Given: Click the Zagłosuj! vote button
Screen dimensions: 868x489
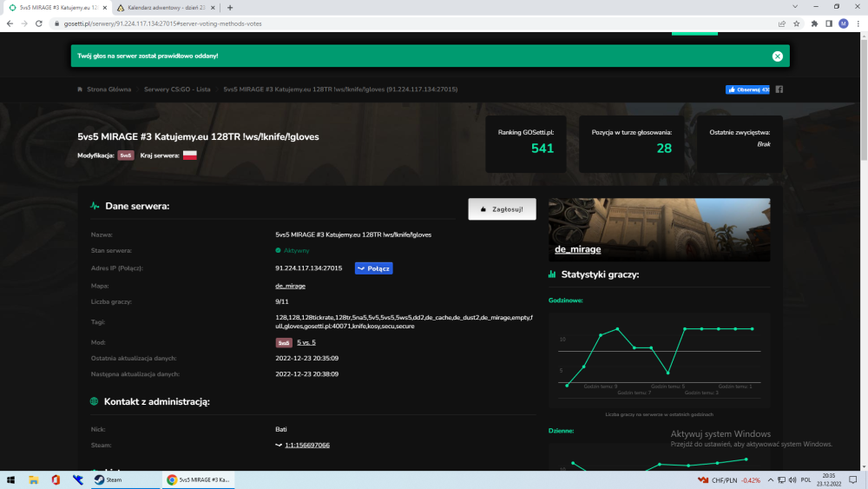Looking at the screenshot, I should (502, 209).
